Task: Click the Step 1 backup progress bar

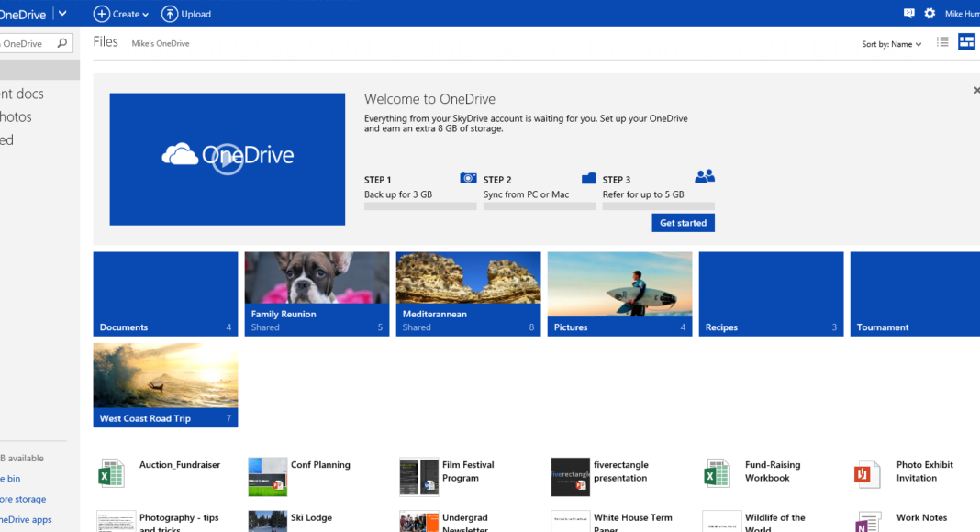Action: [x=419, y=206]
